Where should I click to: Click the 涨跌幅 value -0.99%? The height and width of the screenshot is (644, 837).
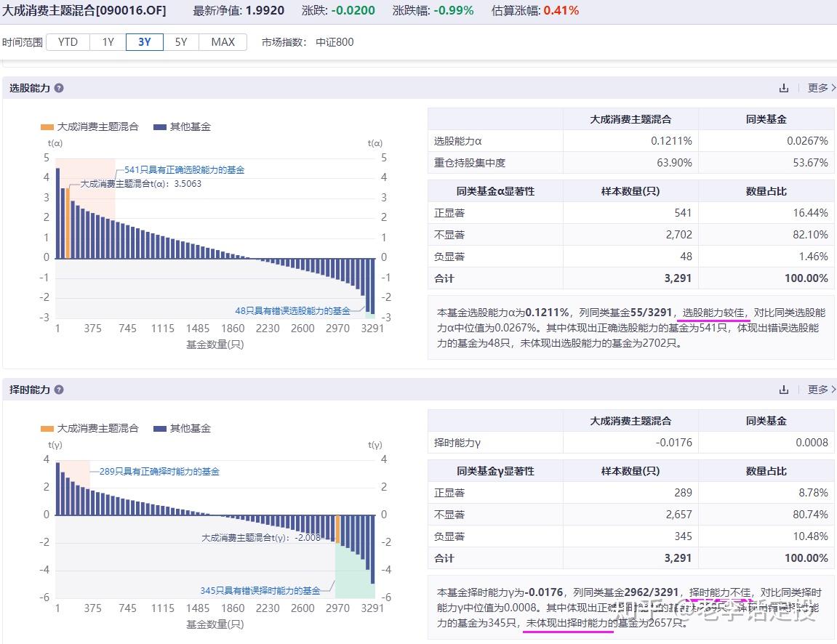(453, 11)
